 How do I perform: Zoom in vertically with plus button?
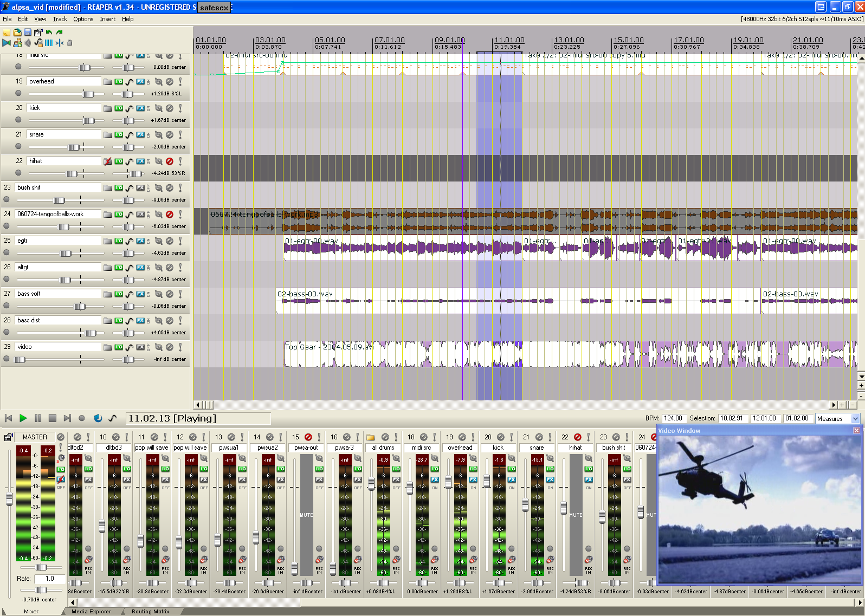[861, 385]
